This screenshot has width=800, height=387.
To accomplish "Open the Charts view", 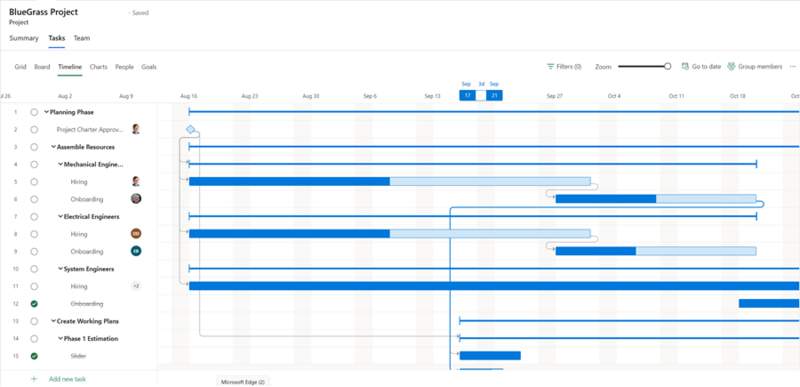I will [98, 67].
